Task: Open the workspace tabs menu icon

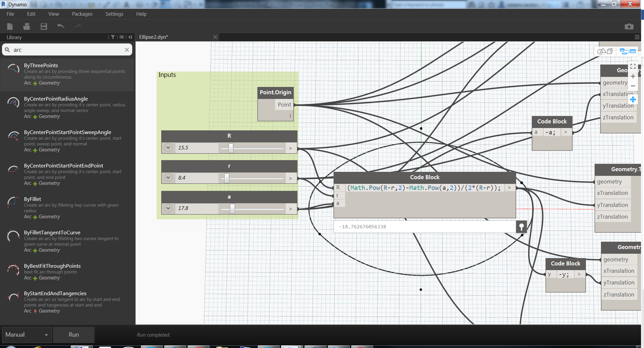Action: (637, 37)
